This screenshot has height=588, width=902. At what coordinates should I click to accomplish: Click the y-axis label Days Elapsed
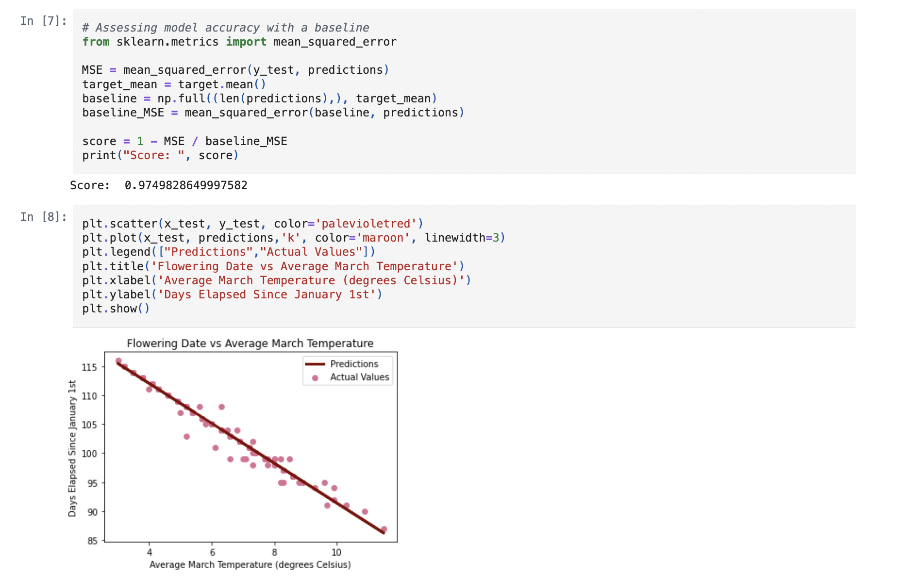(72, 448)
